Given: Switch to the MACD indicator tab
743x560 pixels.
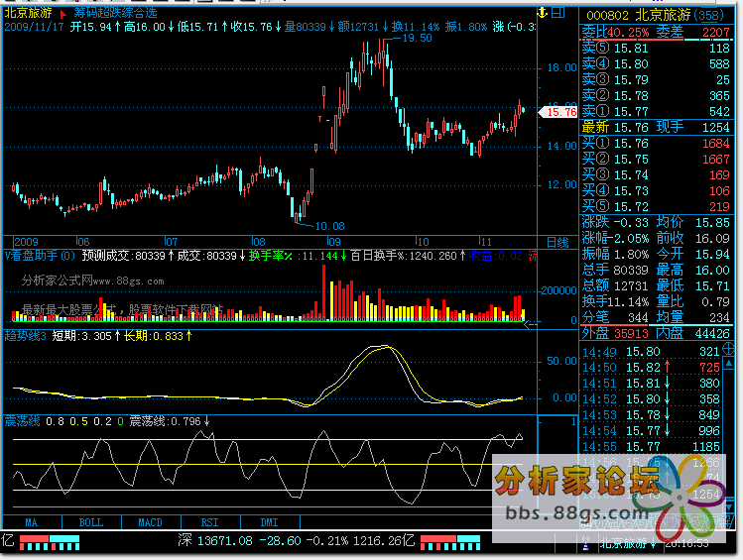Looking at the screenshot, I should point(151,522).
